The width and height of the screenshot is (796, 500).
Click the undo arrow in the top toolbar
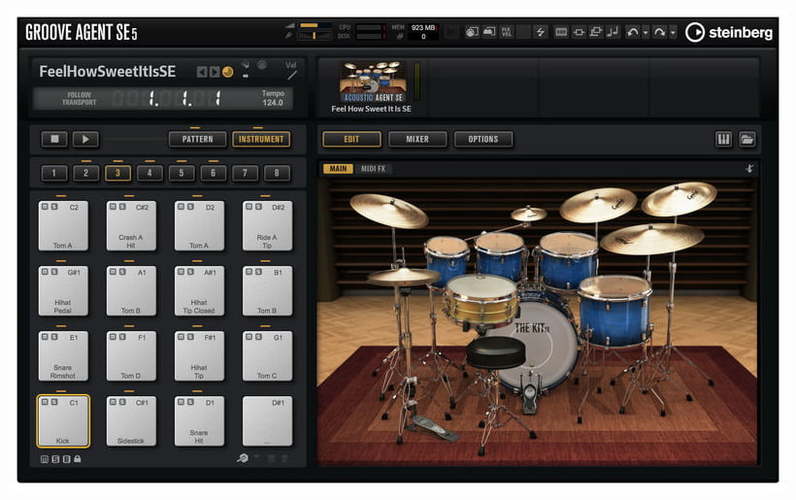pos(633,32)
